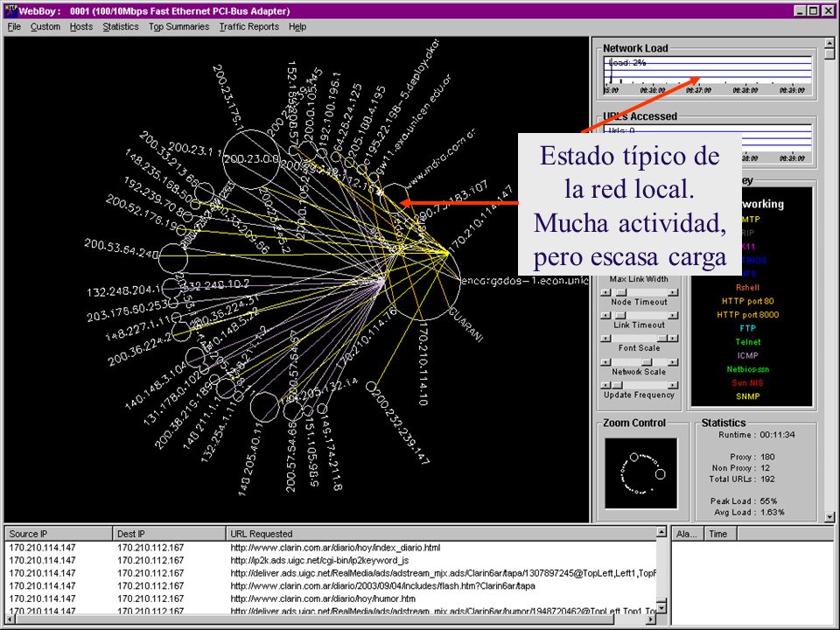The height and width of the screenshot is (630, 840).
Task: Decrease Font Scale with its left arrow
Action: pos(605,338)
